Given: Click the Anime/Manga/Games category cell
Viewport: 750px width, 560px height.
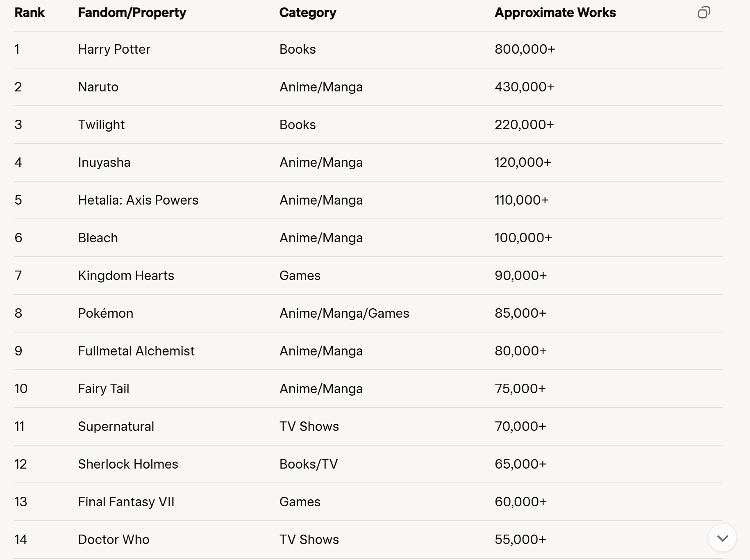Looking at the screenshot, I should pos(344,313).
